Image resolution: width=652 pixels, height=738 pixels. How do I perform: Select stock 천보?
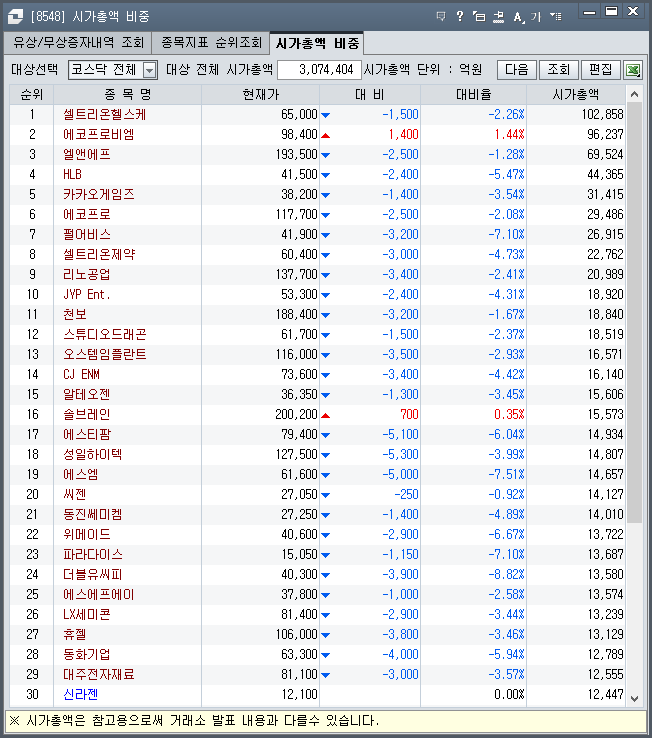pyautogui.click(x=75, y=314)
